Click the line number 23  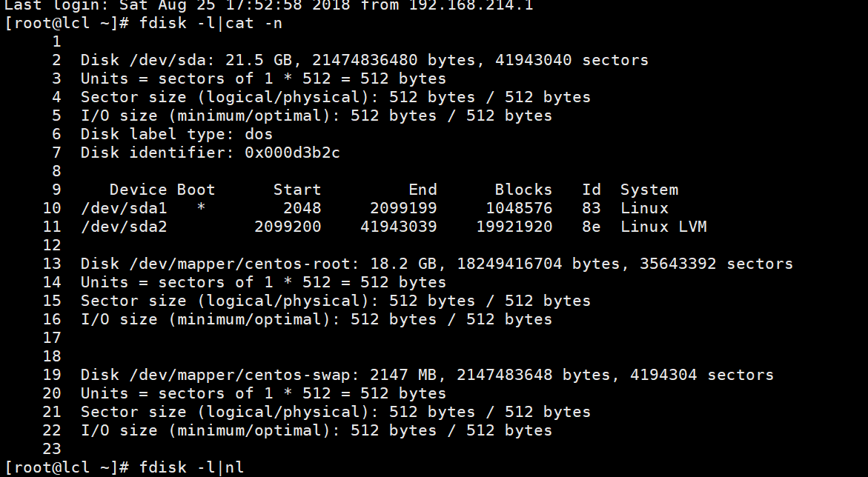click(51, 449)
